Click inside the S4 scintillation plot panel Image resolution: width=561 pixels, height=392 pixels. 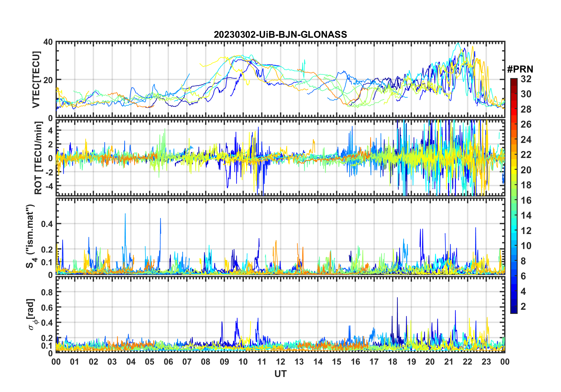[x=280, y=236]
